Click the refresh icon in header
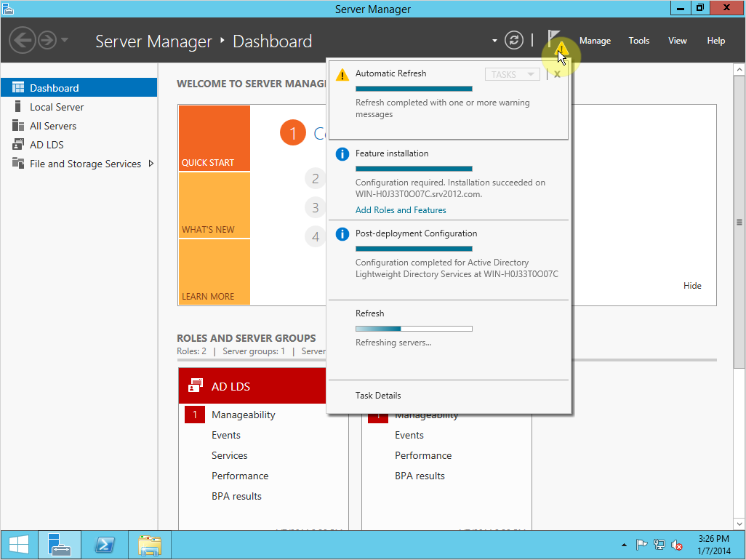Viewport: 746px width, 560px height. click(x=514, y=41)
